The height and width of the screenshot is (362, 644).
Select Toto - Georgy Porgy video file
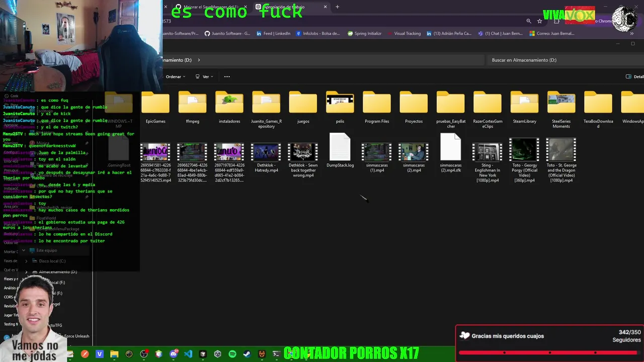click(524, 160)
